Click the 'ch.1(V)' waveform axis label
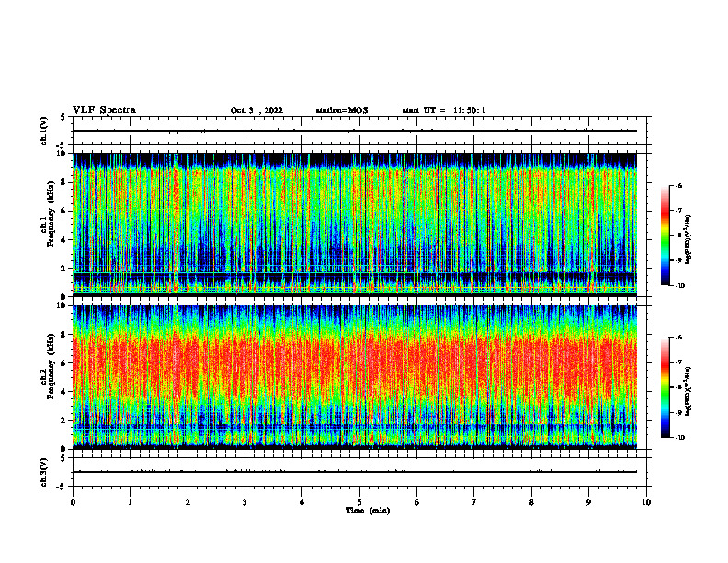 [43, 131]
